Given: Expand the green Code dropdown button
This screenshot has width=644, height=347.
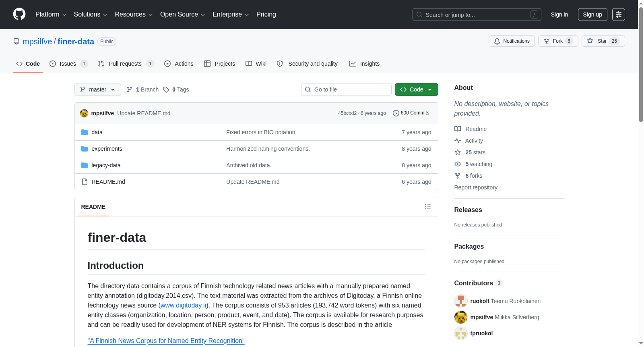Looking at the screenshot, I should coord(416,89).
